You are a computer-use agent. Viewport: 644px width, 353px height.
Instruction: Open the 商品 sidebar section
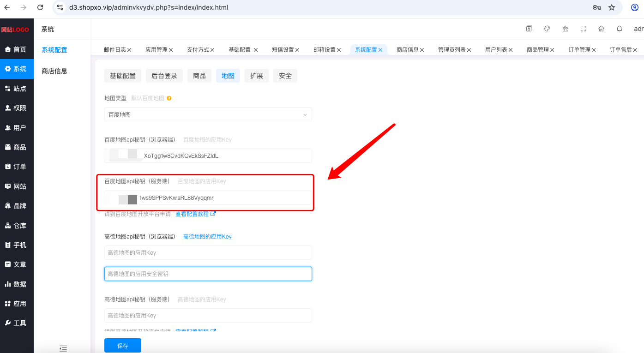click(17, 147)
